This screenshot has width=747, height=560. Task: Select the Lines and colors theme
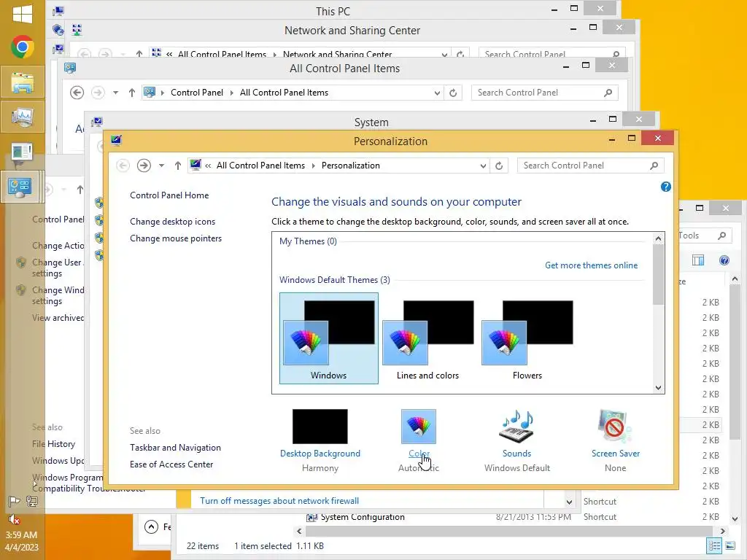[427, 338]
